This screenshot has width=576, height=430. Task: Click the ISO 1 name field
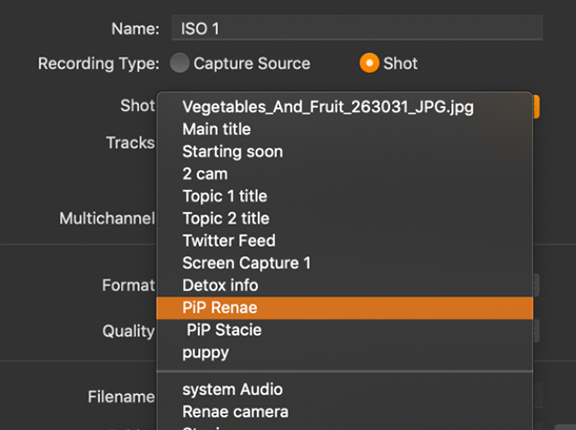click(357, 28)
